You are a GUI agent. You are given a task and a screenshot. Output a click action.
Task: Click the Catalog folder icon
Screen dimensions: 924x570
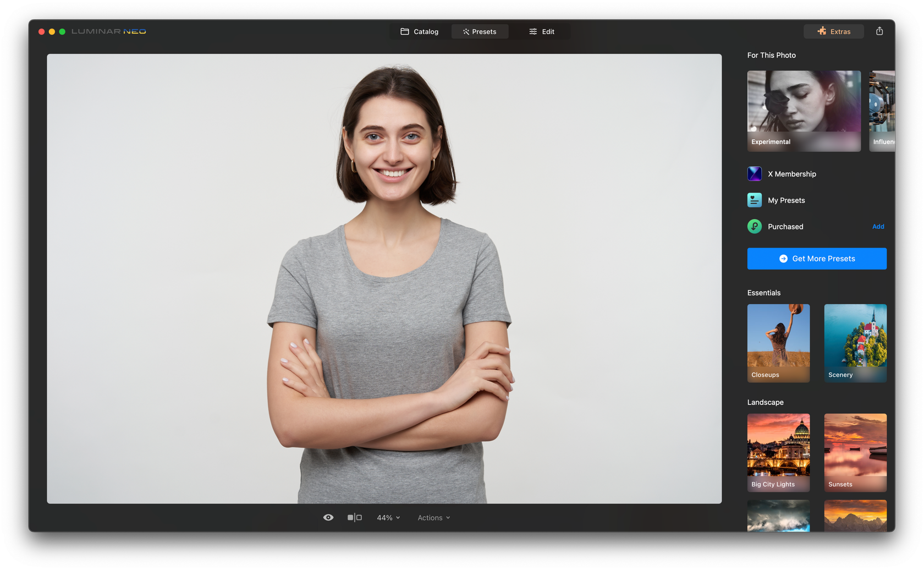(x=405, y=31)
